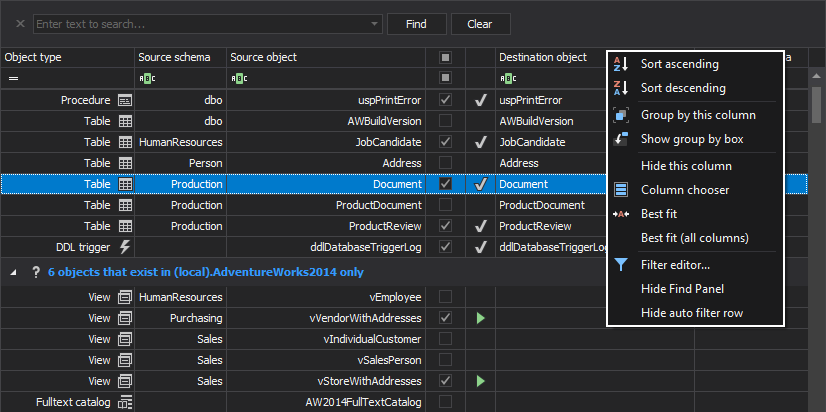Toggle the checkbox in the auto filter row

(x=446, y=79)
